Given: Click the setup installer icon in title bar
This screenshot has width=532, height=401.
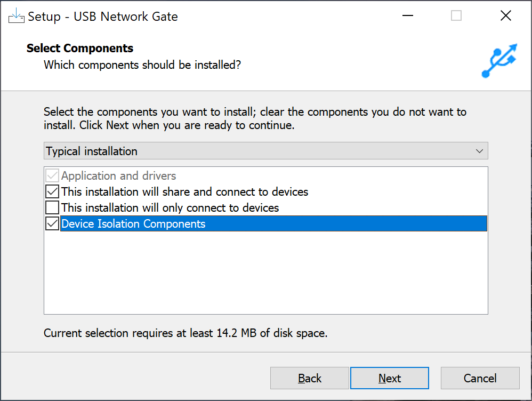Looking at the screenshot, I should (17, 16).
